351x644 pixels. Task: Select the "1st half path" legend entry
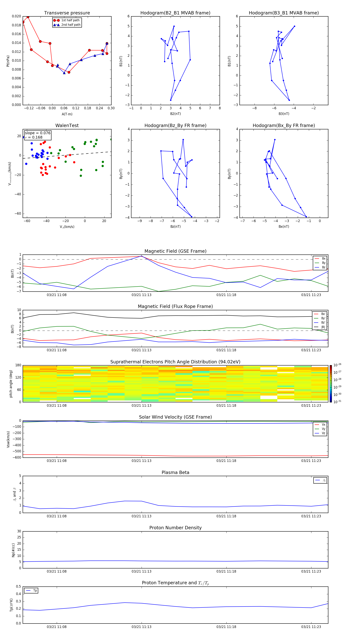pyautogui.click(x=67, y=20)
